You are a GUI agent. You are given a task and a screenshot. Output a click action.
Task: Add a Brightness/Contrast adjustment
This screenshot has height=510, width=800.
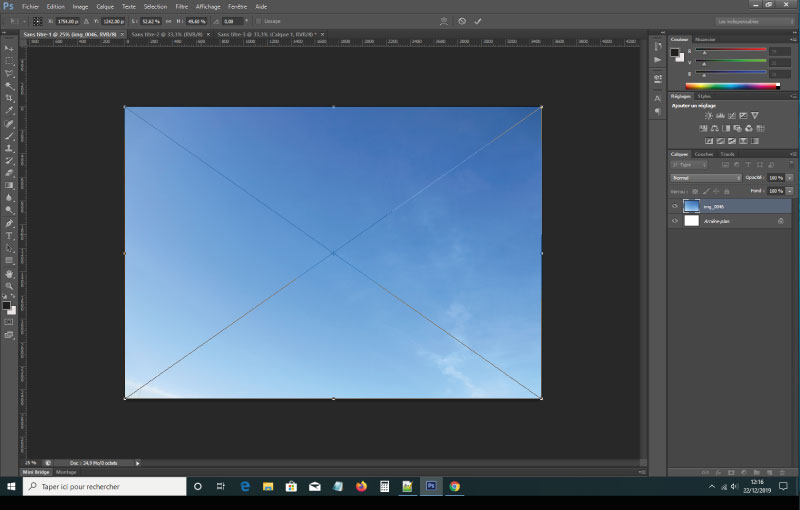coord(707,116)
